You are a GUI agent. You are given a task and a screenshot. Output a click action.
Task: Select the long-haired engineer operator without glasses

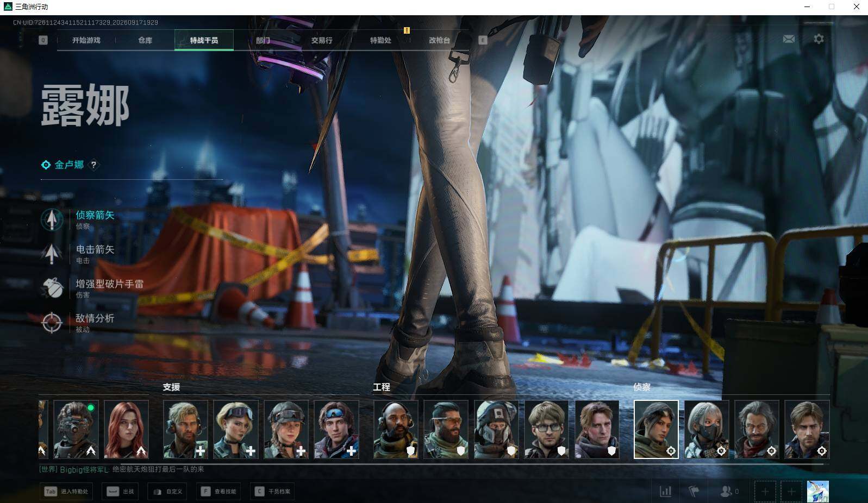coord(597,429)
